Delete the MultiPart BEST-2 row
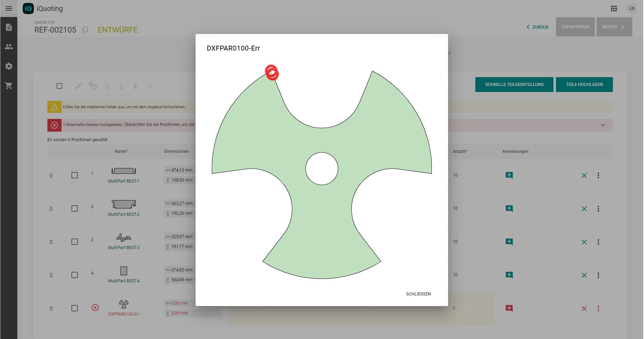This screenshot has height=339, width=644. (x=584, y=209)
